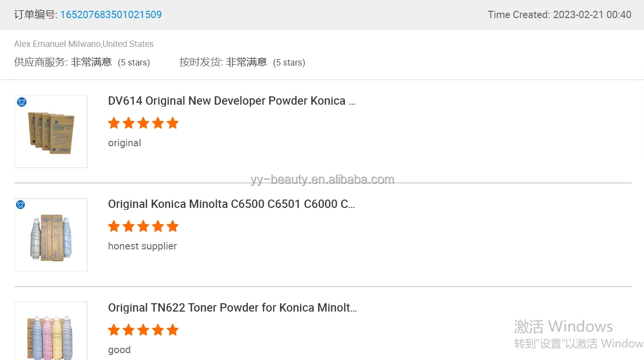Click the fourth star of TN622 rating
The height and width of the screenshot is (360, 644).
click(158, 330)
